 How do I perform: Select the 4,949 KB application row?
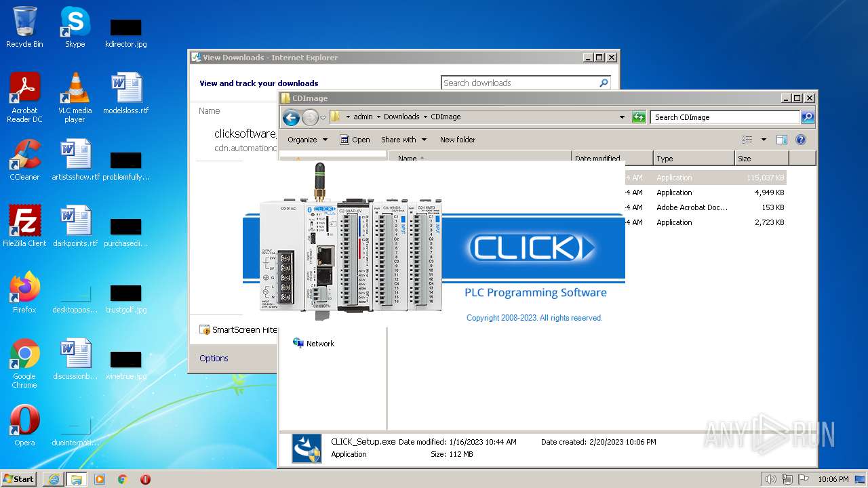(x=706, y=192)
